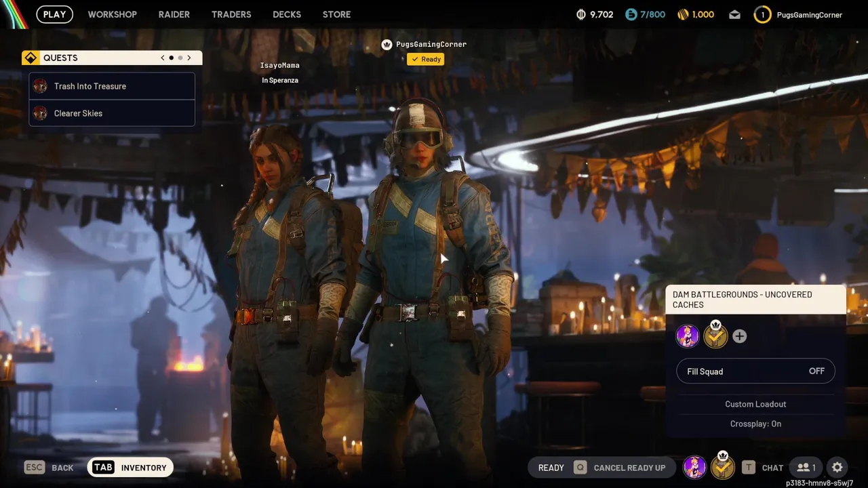Image resolution: width=868 pixels, height=488 pixels.
Task: Click the purple avatar in the bottom bar
Action: pos(694,467)
